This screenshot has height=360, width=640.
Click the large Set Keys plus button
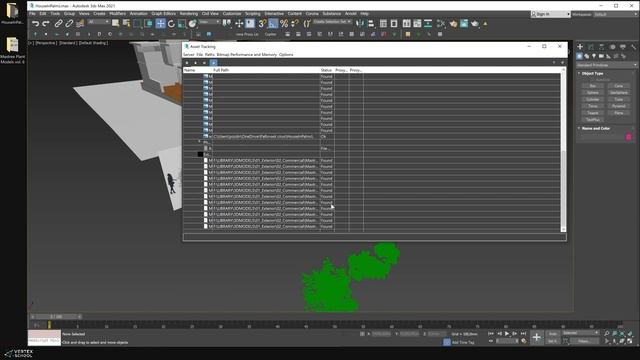point(536,337)
